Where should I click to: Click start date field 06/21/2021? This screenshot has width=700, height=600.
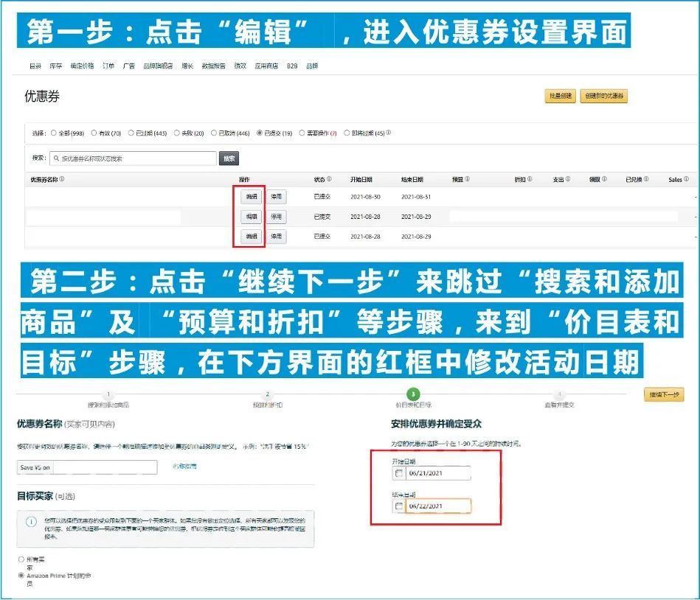[x=438, y=473]
